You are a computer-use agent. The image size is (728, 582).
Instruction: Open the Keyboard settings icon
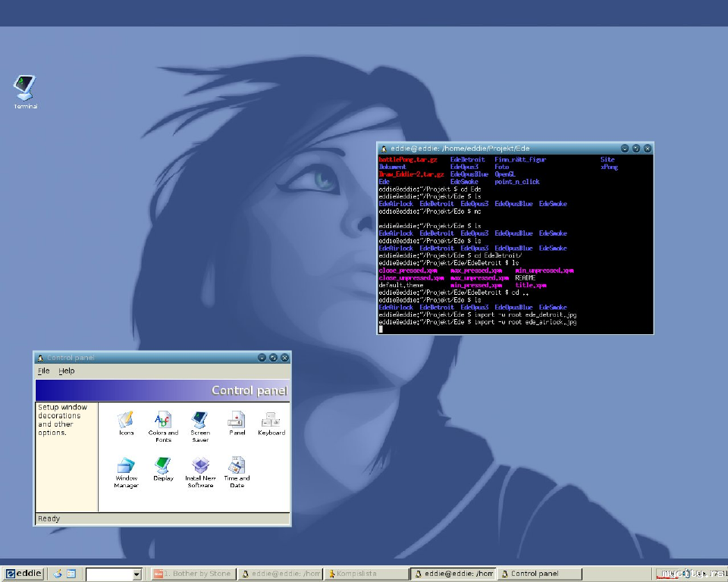click(x=271, y=420)
